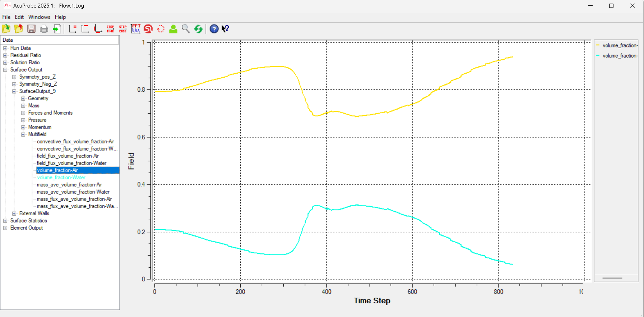This screenshot has height=317, width=644.
Task: Expand the Element Output node
Action: tap(5, 228)
